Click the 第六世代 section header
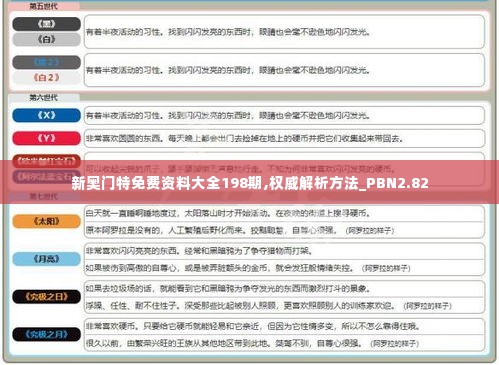The image size is (499, 365). tap(44, 97)
